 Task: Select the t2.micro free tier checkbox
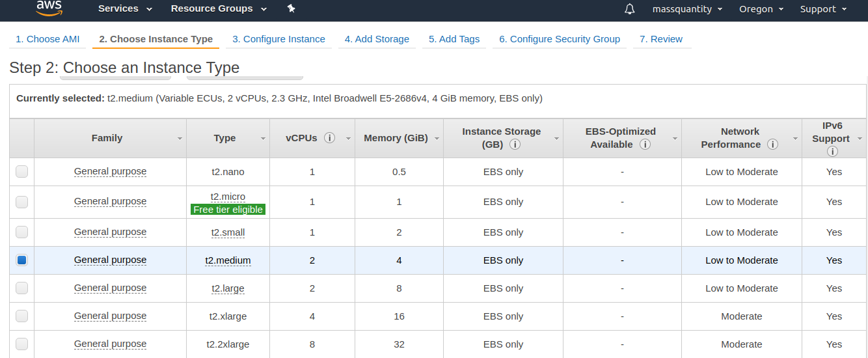pyautogui.click(x=22, y=202)
